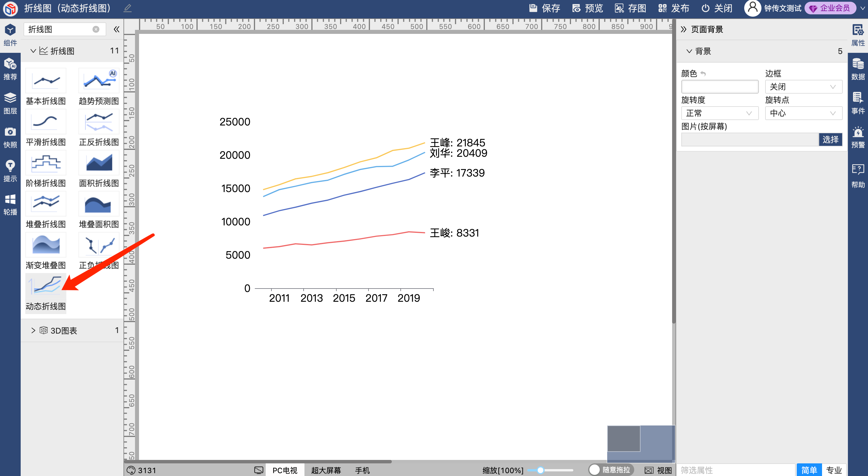Screen dimensions: 868x476
Task: Clear the 折线图 search box text
Action: (x=96, y=29)
